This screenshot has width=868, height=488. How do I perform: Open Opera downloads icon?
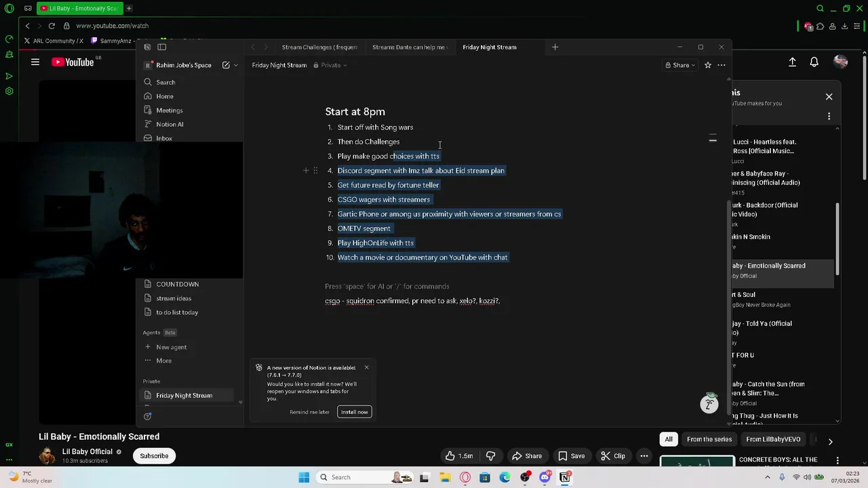[845, 26]
